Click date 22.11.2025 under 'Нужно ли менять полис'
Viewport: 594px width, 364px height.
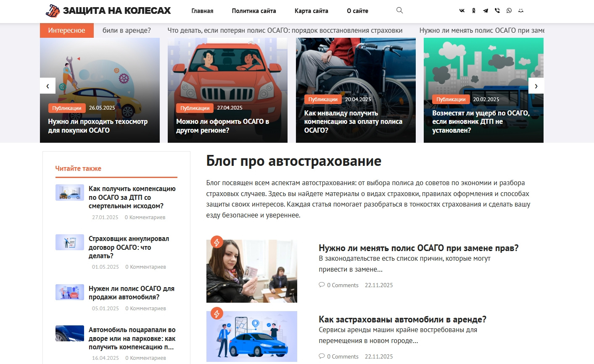[379, 285]
